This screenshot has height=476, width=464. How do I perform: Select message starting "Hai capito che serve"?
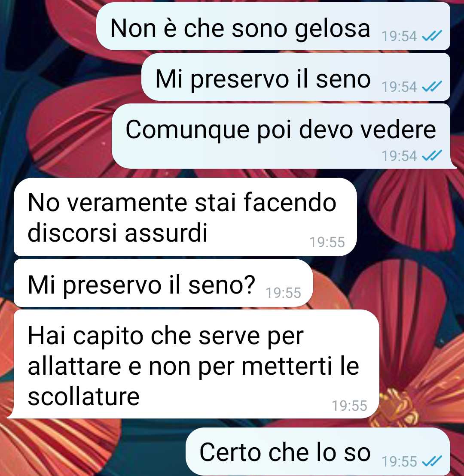tap(196, 364)
